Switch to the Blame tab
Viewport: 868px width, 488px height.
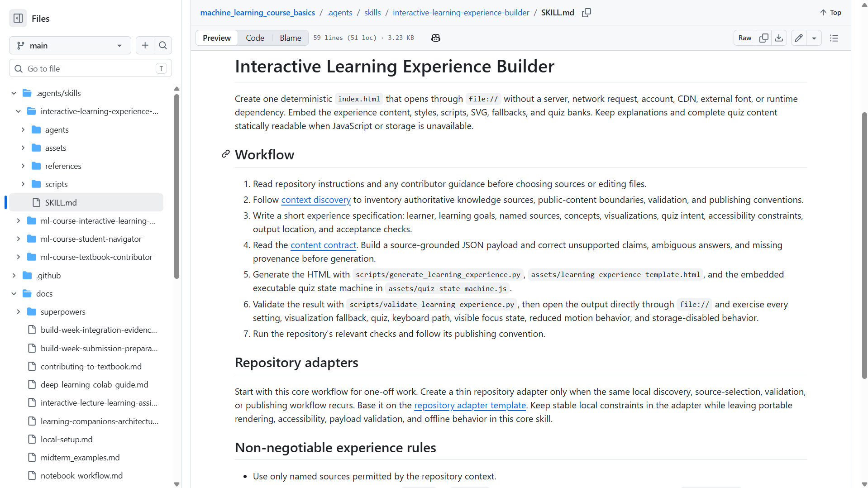pyautogui.click(x=290, y=38)
